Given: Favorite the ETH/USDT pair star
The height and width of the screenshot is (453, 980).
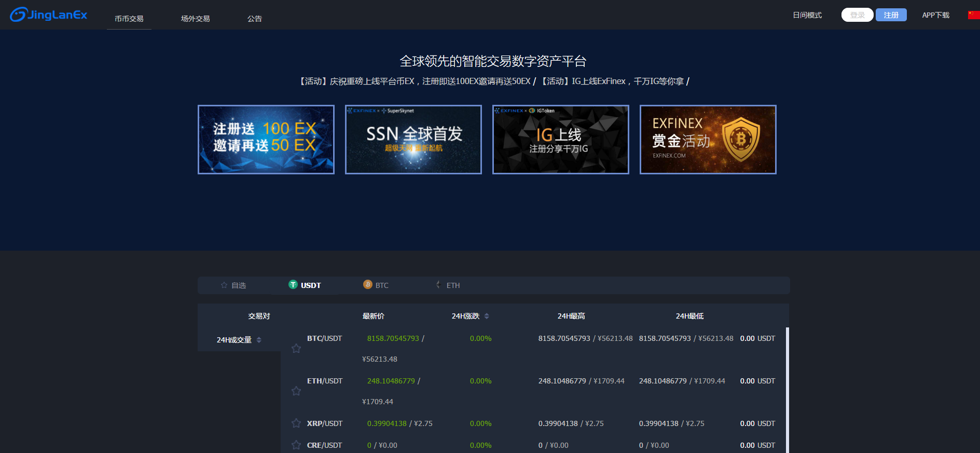Looking at the screenshot, I should tap(296, 391).
